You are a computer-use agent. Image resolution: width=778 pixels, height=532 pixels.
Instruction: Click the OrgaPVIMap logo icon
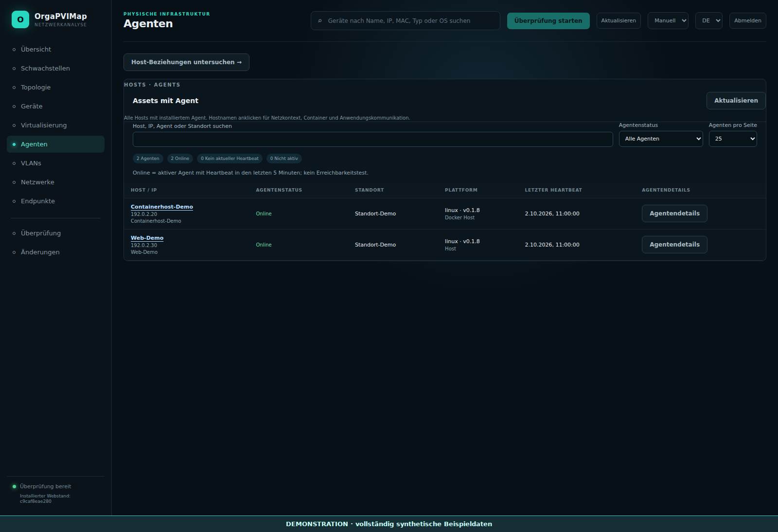point(20,19)
